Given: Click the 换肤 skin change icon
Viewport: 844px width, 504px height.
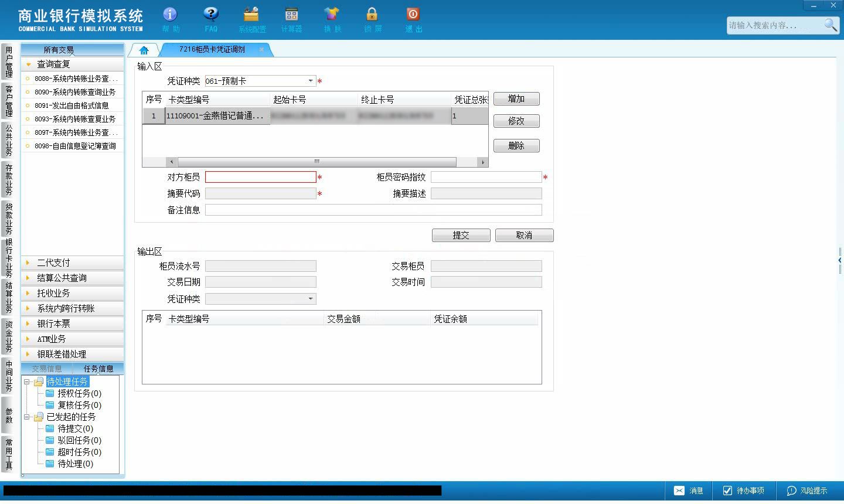Looking at the screenshot, I should click(x=332, y=19).
